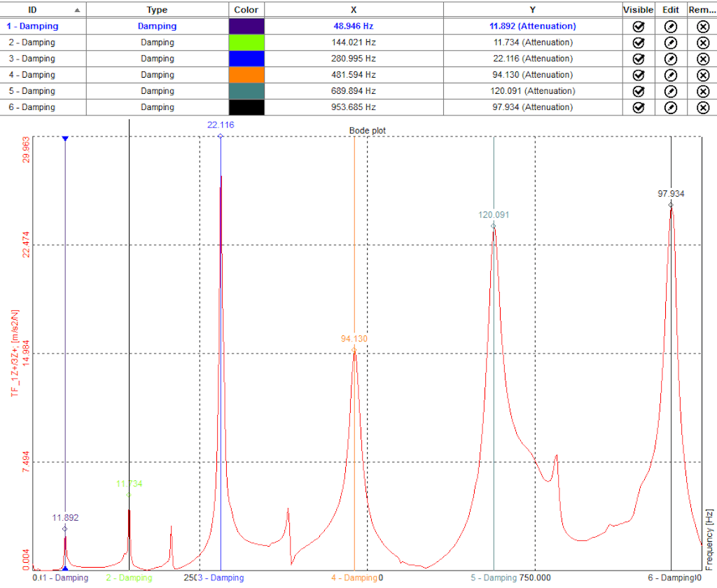
Task: Click the 0.004 Y axis minimum value
Action: pos(26,560)
